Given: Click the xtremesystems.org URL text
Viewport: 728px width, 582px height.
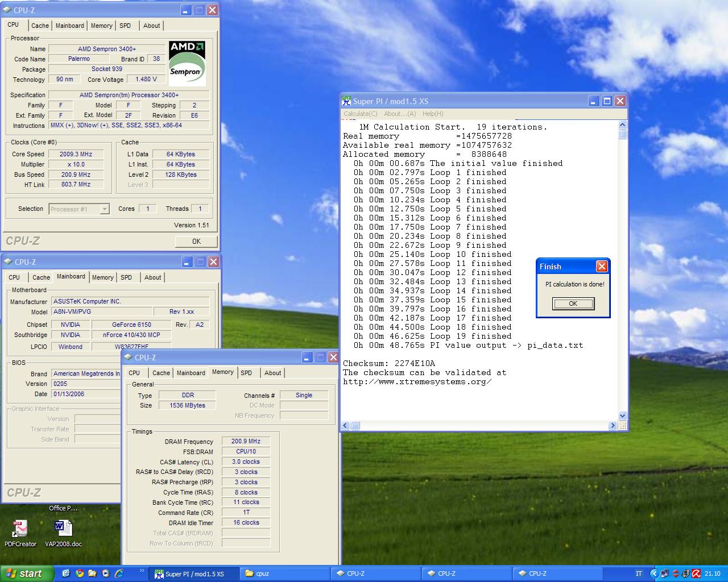Looking at the screenshot, I should point(417,381).
